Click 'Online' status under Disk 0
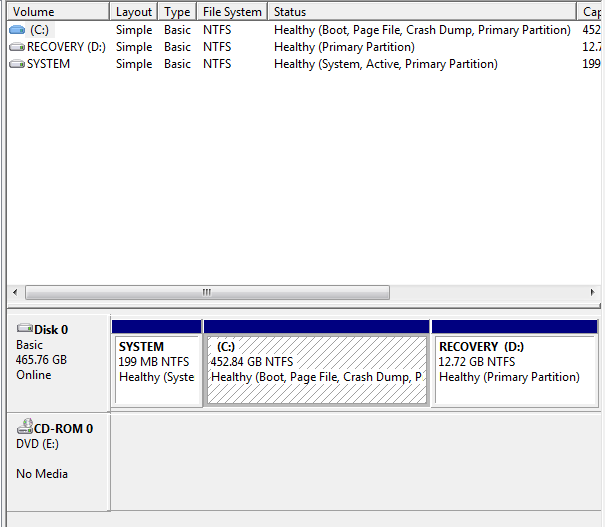Screen dimensions: 605x527 pos(34,375)
